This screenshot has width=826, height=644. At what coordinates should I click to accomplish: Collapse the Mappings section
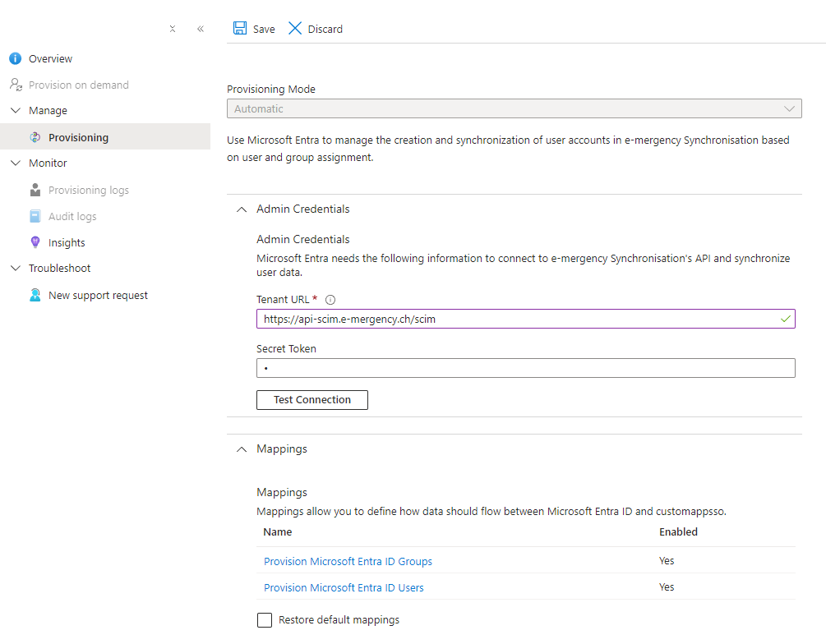242,449
